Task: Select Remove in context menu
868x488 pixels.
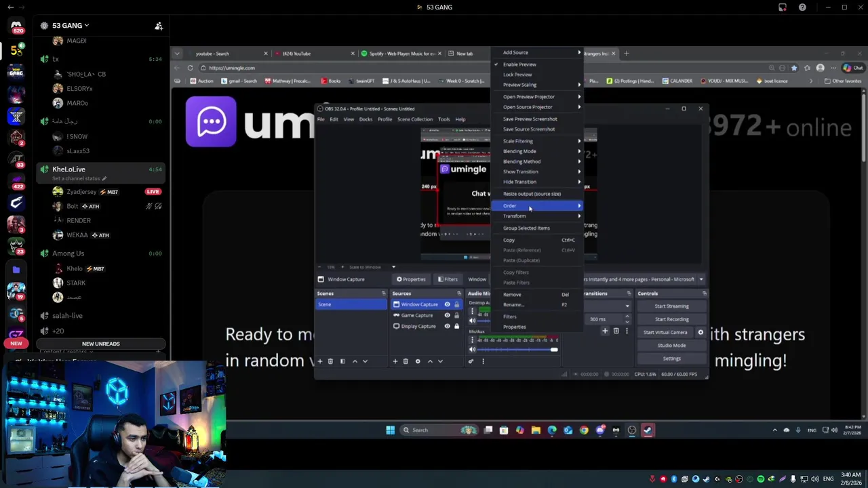Action: [538, 294]
